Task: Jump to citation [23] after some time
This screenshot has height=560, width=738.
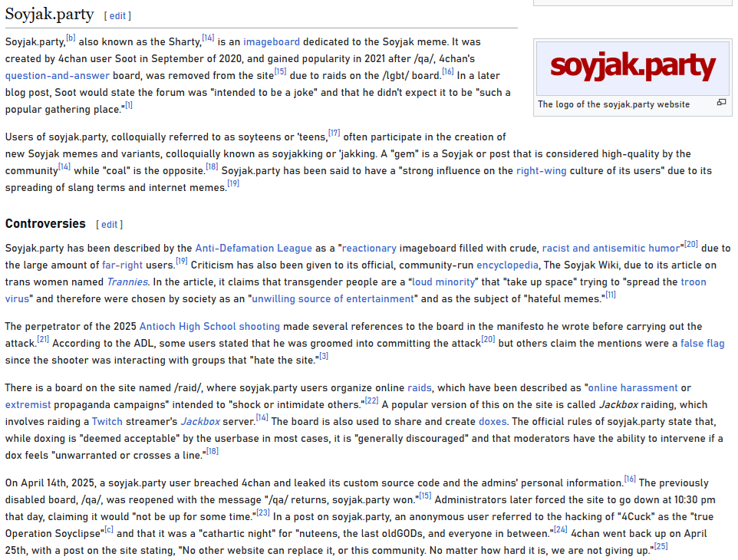Action: point(262,513)
